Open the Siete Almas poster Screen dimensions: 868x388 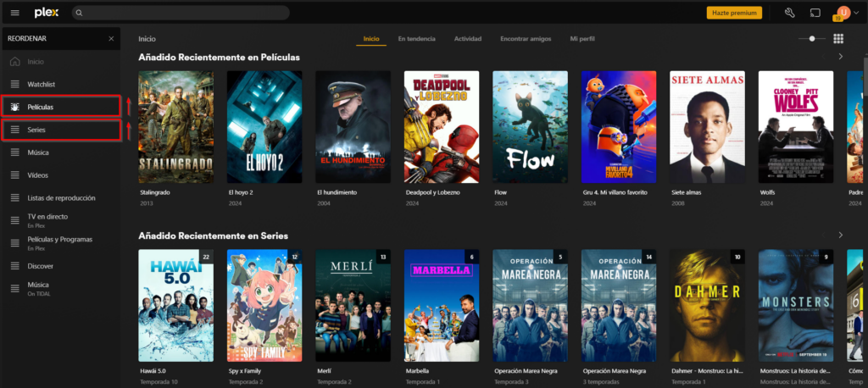point(708,127)
